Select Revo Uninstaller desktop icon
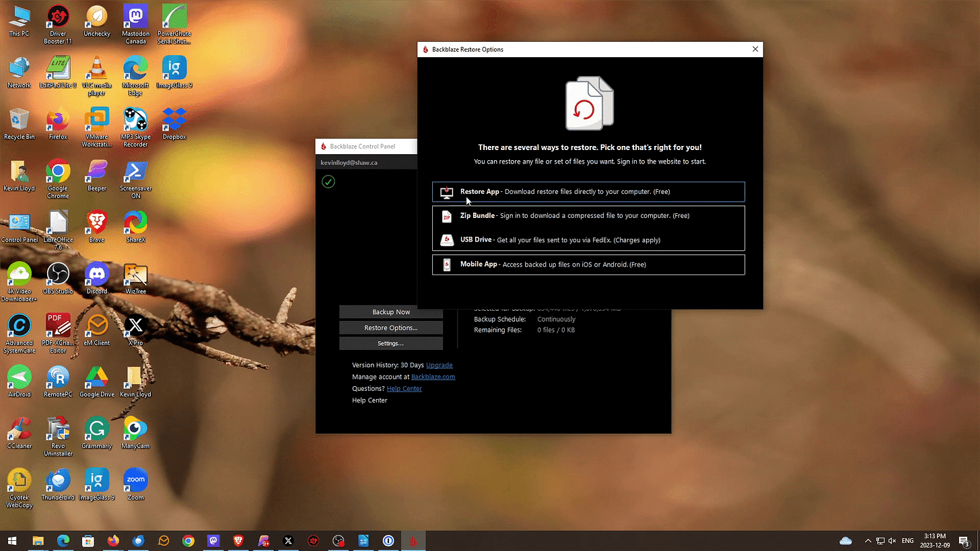Viewport: 980px width, 551px height. click(x=58, y=437)
